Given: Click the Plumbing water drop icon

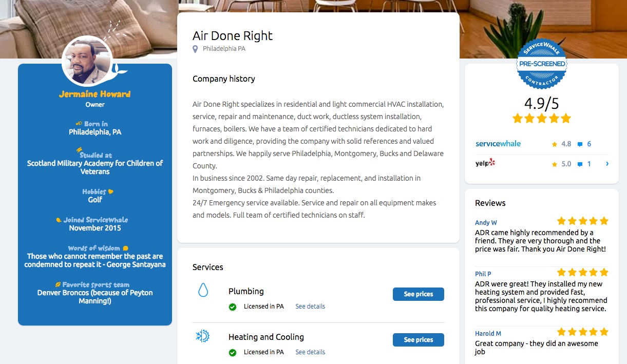Looking at the screenshot, I should [x=203, y=291].
